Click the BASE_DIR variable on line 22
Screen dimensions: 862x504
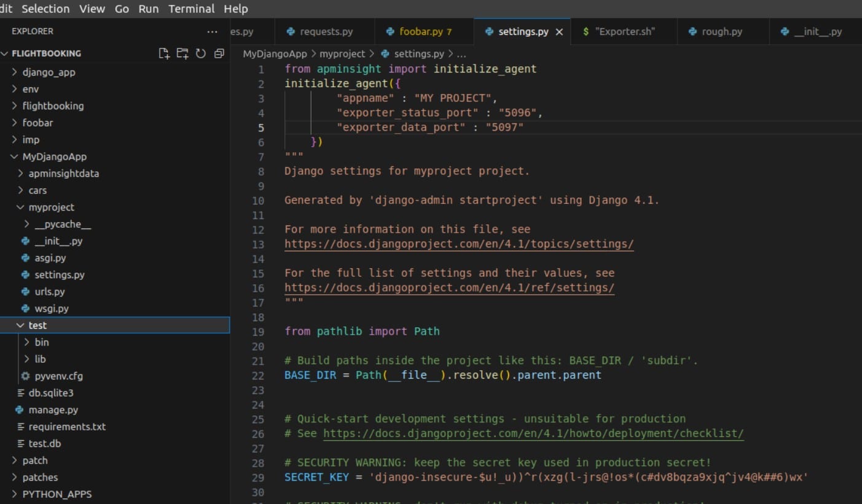(x=310, y=375)
